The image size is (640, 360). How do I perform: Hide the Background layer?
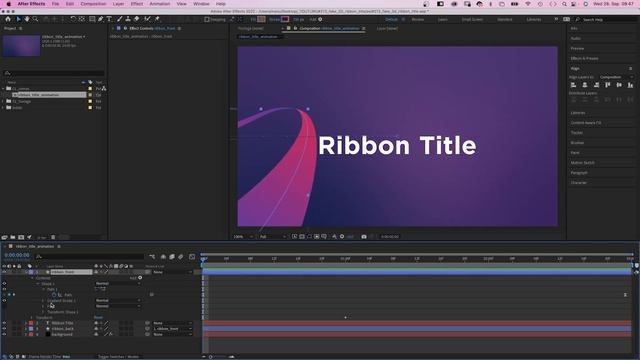pos(4,334)
